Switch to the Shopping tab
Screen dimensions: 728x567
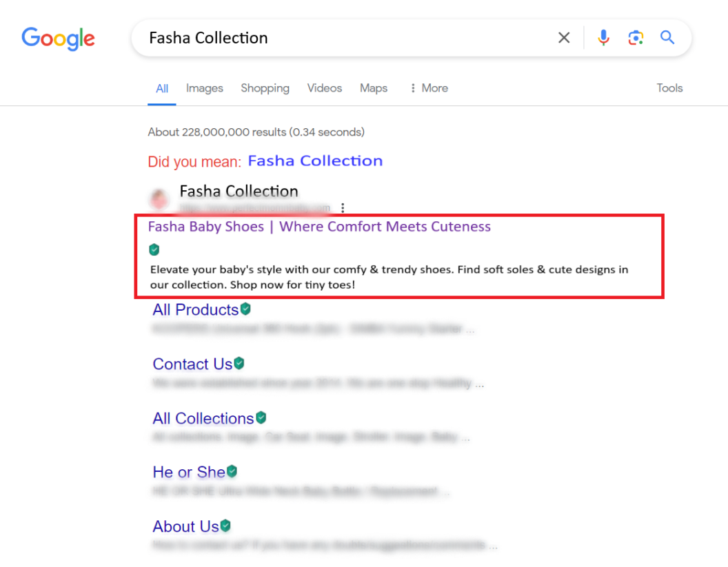click(x=265, y=88)
